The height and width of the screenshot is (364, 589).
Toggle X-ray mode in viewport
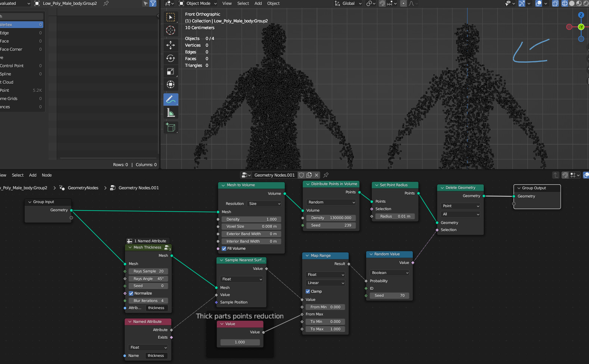555,3
